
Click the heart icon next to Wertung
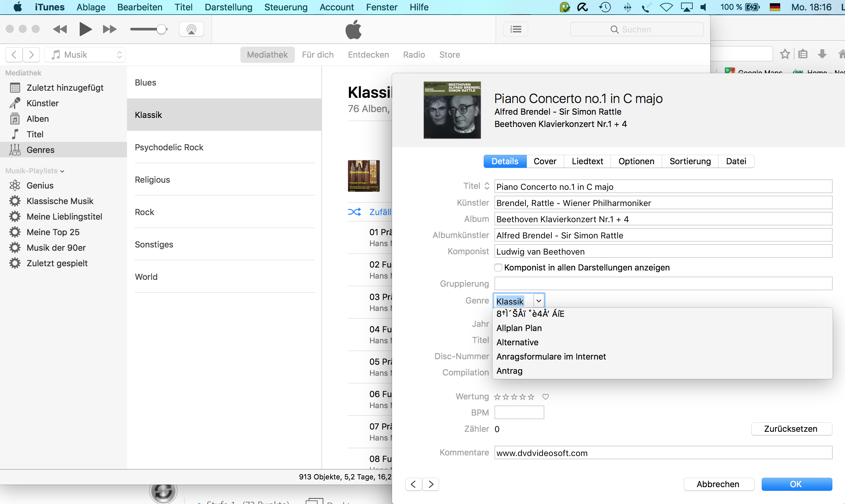pyautogui.click(x=545, y=396)
